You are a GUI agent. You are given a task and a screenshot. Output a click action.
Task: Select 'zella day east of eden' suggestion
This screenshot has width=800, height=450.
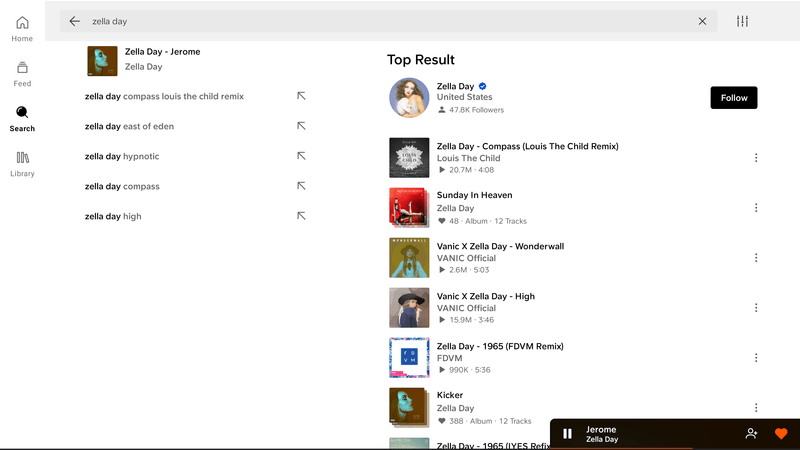[129, 126]
